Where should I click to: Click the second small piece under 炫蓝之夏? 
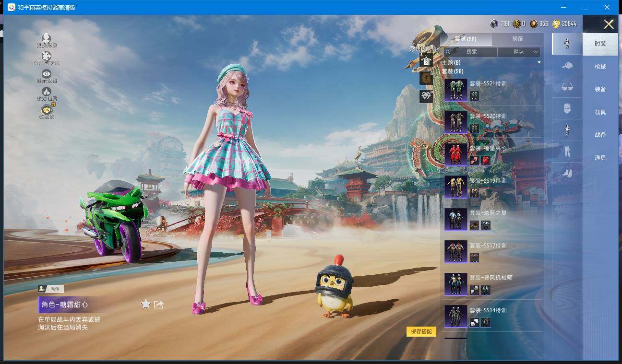coord(486,225)
